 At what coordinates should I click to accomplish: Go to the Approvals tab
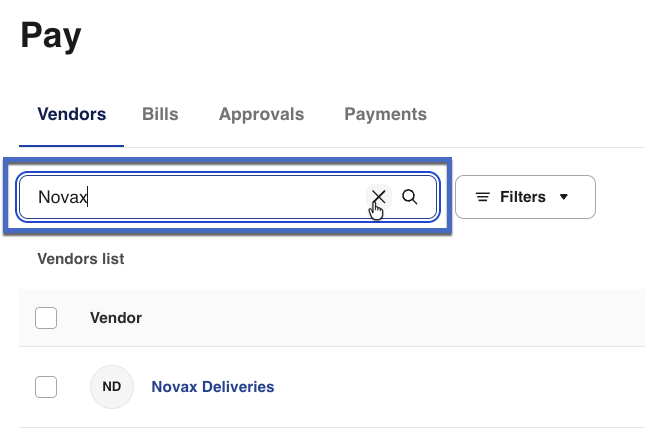[x=261, y=114]
